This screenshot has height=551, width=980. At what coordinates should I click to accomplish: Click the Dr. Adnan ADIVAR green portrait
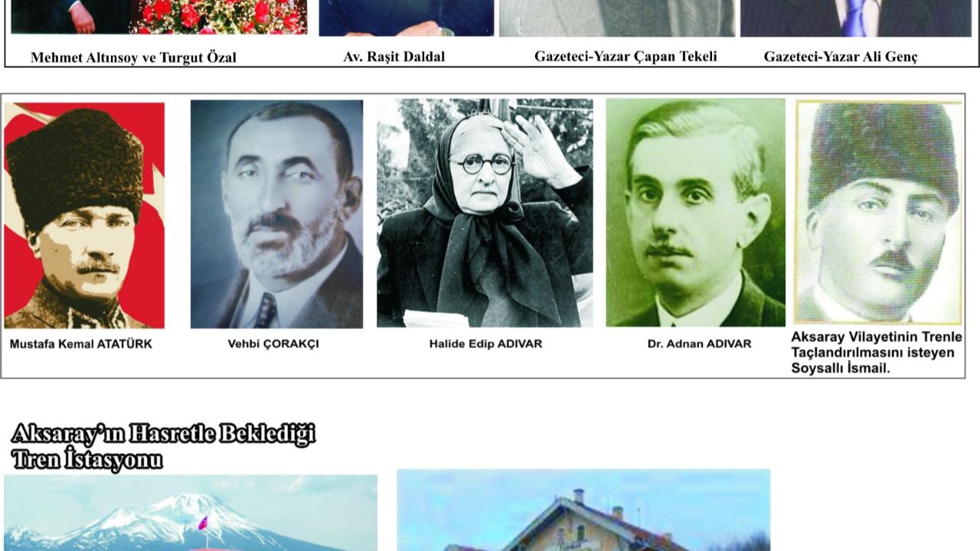tap(695, 212)
